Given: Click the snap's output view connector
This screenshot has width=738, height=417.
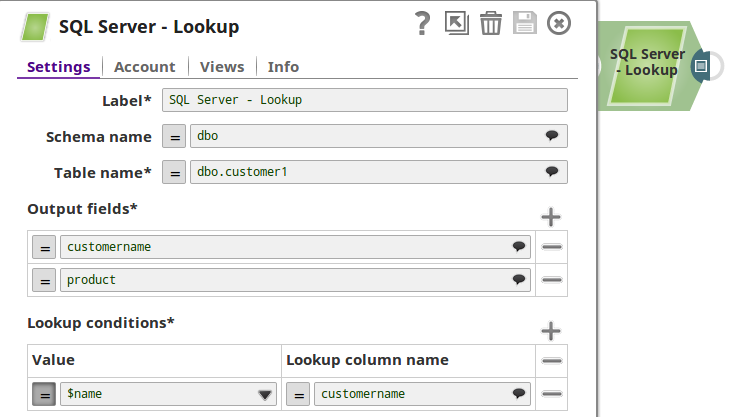Looking at the screenshot, I should coord(701,66).
